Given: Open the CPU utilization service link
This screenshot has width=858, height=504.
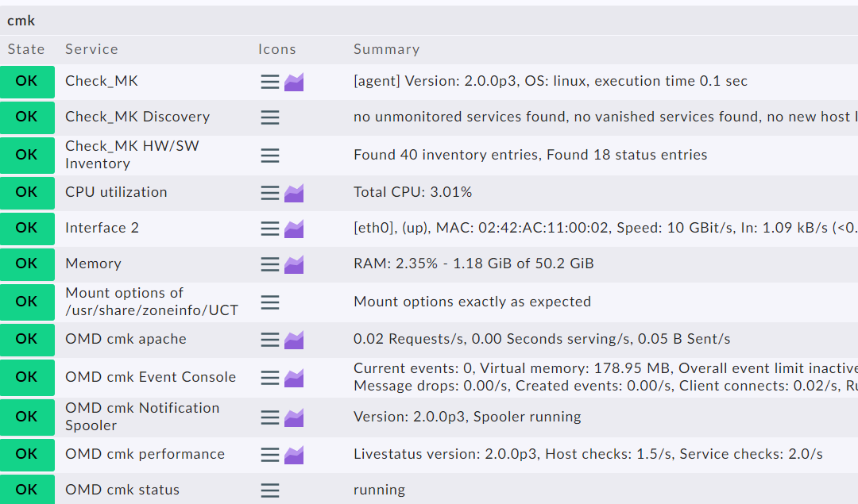Looking at the screenshot, I should [x=116, y=192].
